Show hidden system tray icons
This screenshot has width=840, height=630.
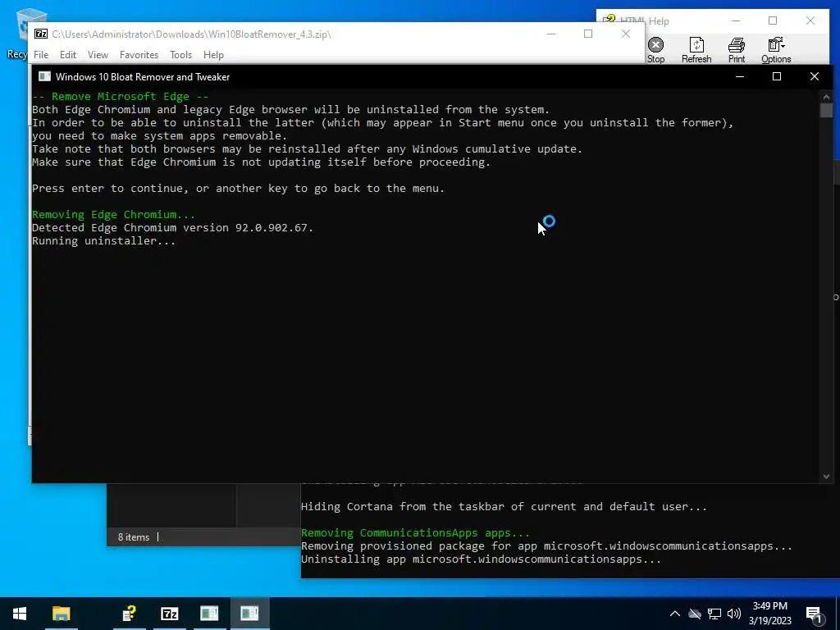tap(675, 614)
